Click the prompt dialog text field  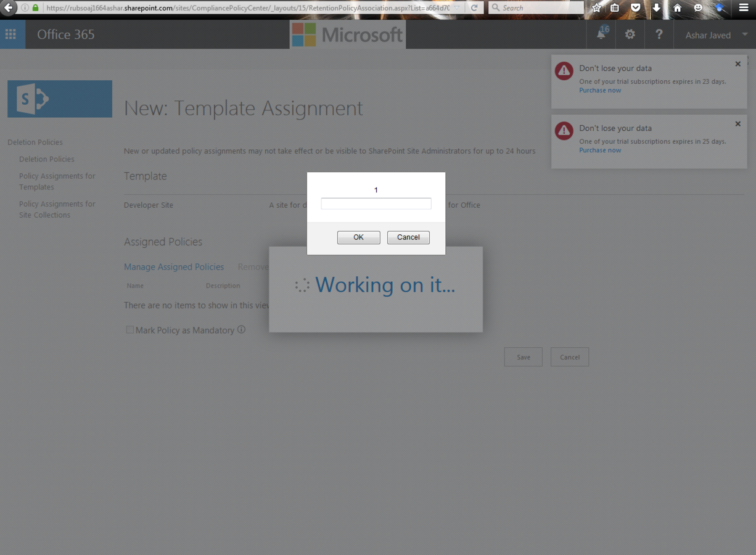(x=376, y=203)
